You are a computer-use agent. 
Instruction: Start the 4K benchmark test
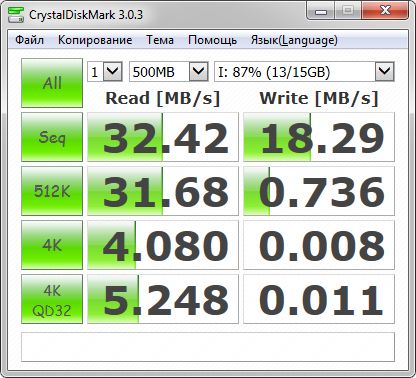(52, 245)
